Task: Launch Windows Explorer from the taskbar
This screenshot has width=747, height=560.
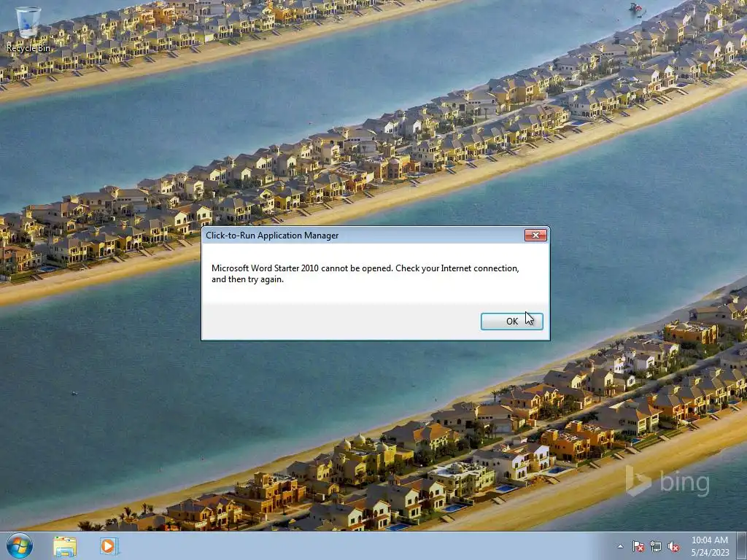Action: (x=65, y=546)
